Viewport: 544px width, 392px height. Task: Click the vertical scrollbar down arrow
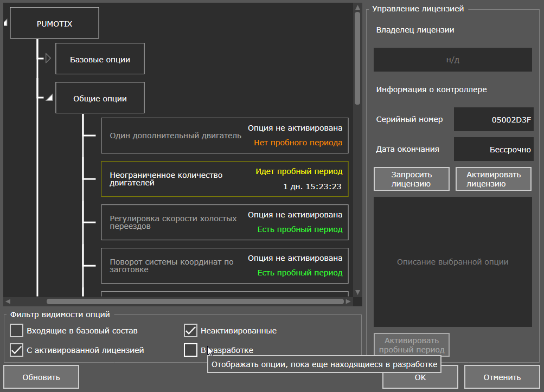[x=357, y=292]
